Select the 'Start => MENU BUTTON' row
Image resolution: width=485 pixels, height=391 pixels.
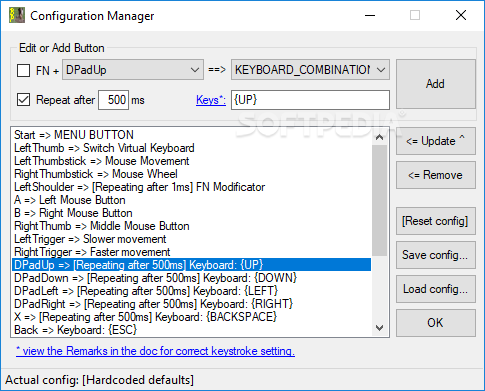pyautogui.click(x=191, y=135)
